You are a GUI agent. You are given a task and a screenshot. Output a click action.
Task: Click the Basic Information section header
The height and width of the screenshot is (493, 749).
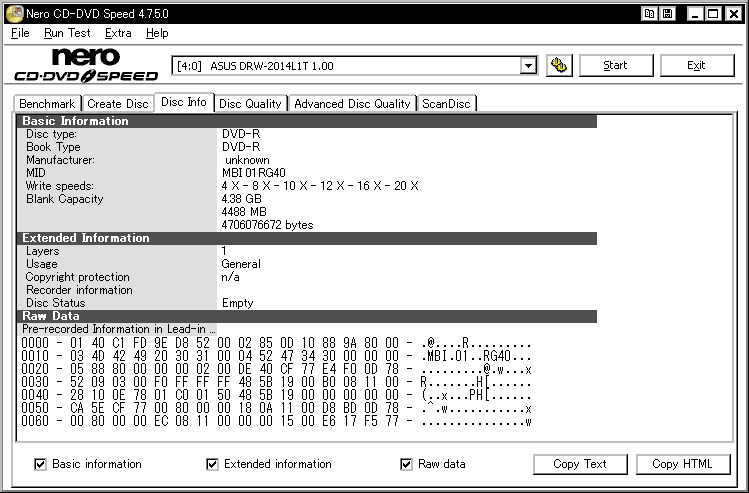[307, 121]
